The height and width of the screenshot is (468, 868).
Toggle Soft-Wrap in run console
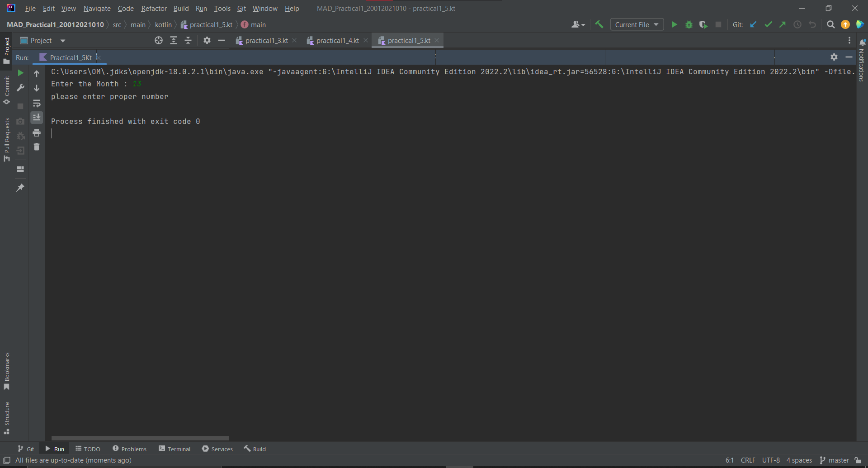37,104
